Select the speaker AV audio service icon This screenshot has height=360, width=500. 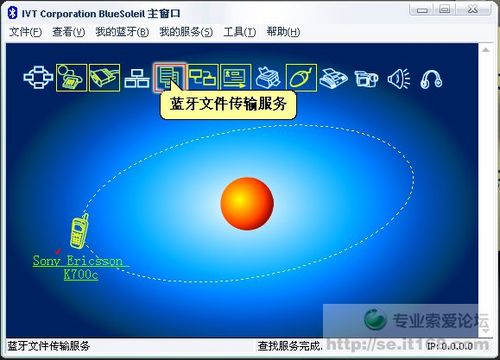(399, 79)
